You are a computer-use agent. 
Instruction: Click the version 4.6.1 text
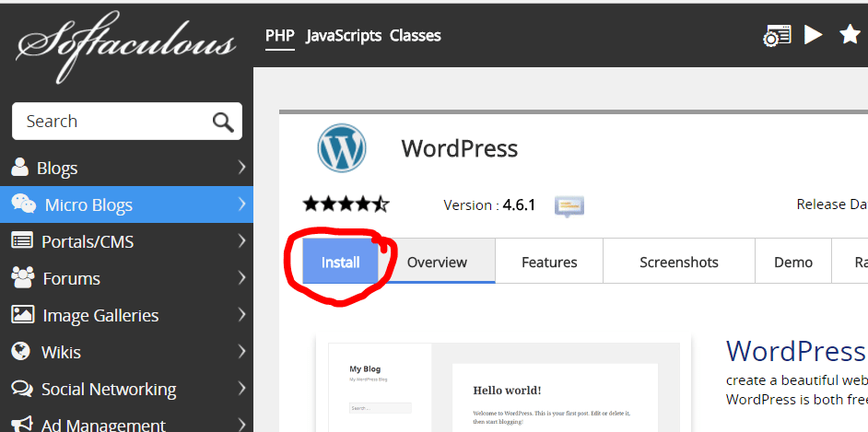point(489,205)
